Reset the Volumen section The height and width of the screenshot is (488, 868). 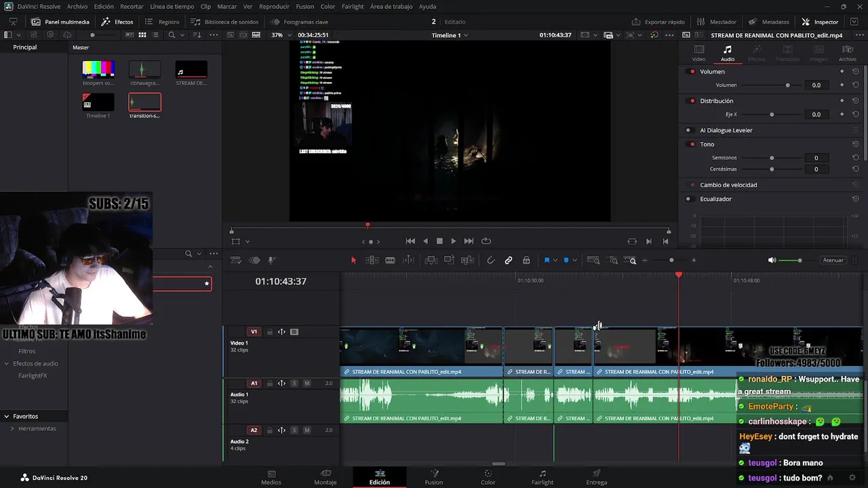(856, 72)
